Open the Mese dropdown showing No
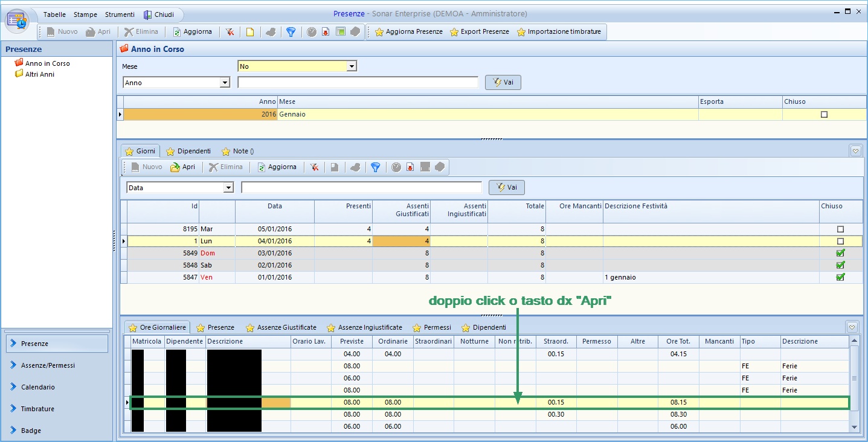This screenshot has height=442, width=868. [352, 66]
